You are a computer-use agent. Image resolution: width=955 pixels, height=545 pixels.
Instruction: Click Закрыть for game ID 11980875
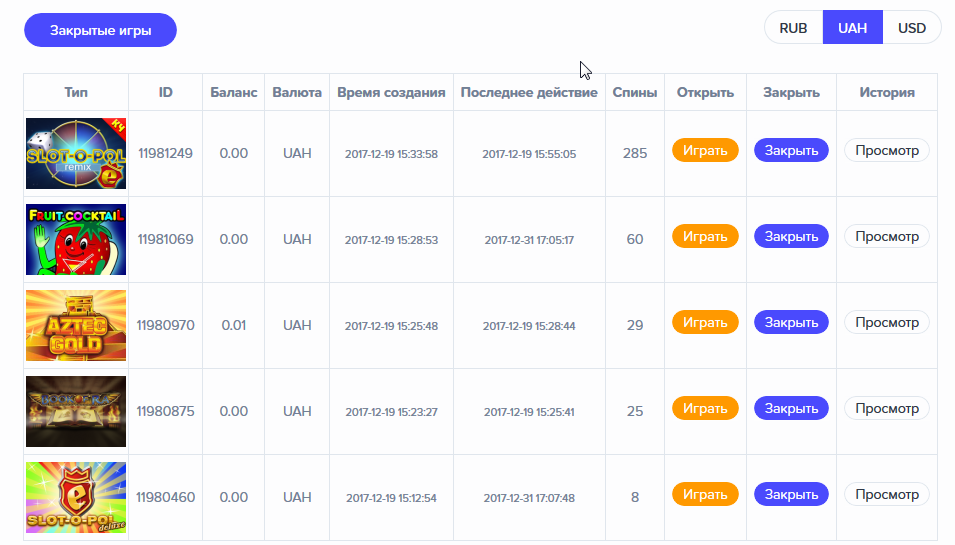coord(791,409)
